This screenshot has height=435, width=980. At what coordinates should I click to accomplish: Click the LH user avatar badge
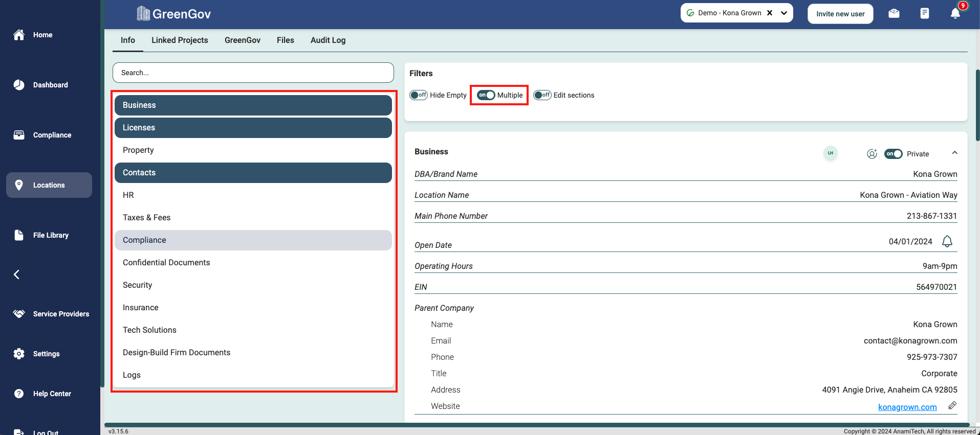click(x=831, y=153)
